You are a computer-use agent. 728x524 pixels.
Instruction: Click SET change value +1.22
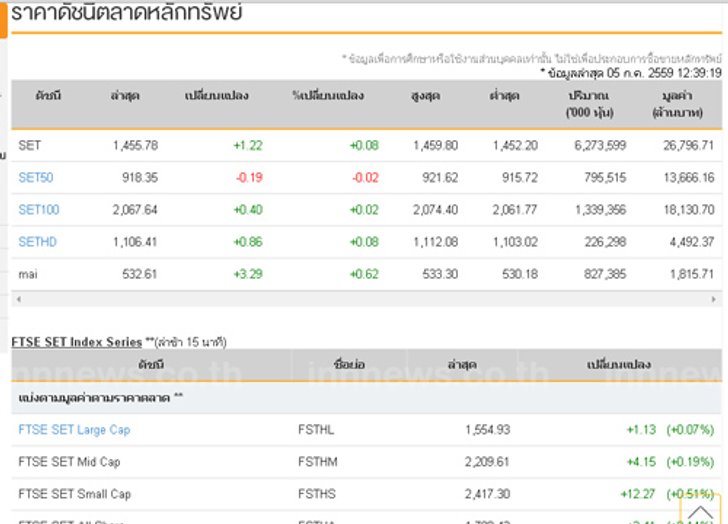tap(248, 146)
